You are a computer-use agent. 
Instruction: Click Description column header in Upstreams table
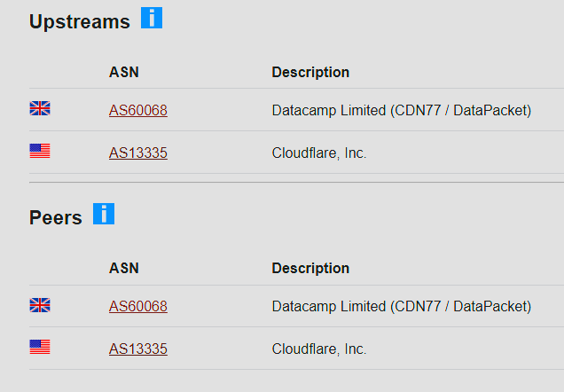click(x=310, y=72)
